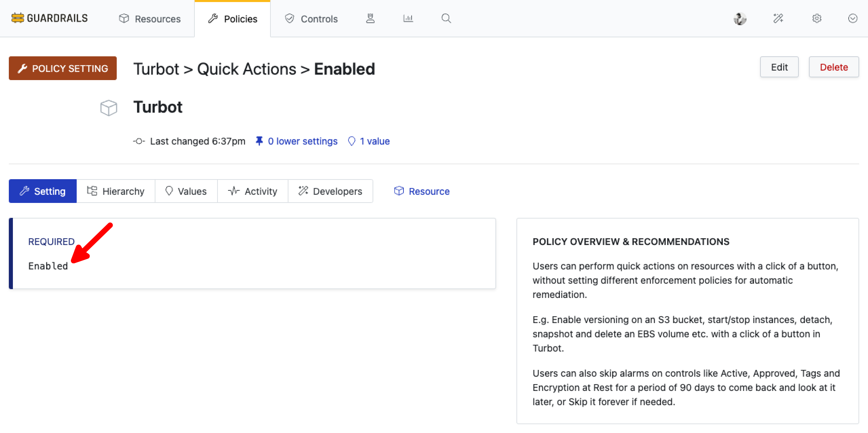This screenshot has height=433, width=868.
Task: Open the quick actions wand icon
Action: tap(778, 19)
